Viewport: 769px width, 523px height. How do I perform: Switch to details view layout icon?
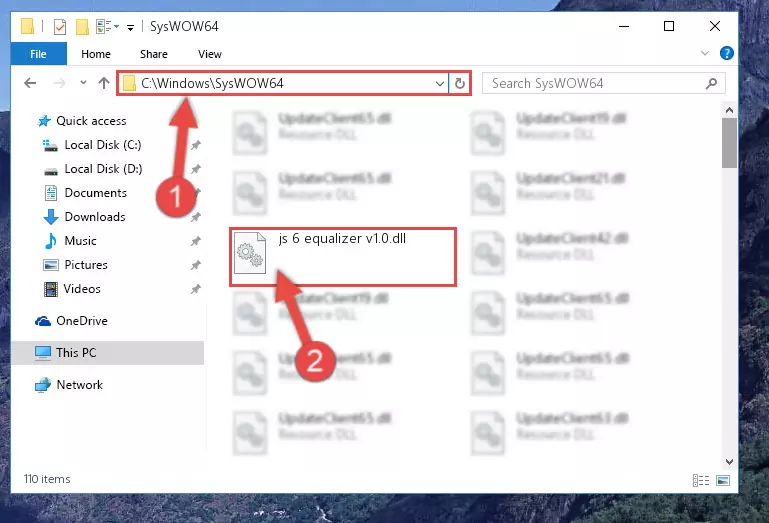tap(701, 480)
